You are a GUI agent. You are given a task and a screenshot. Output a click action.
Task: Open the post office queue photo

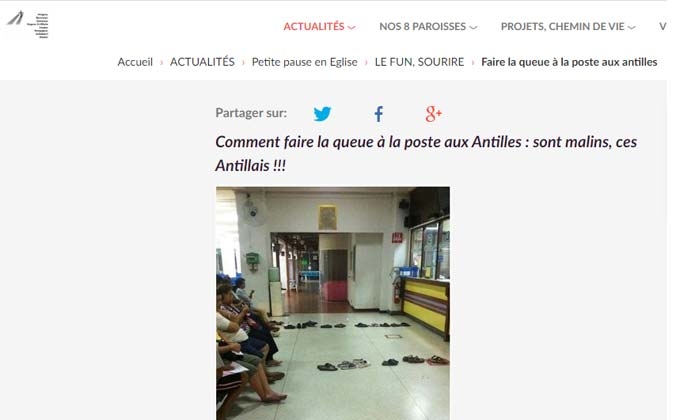[x=333, y=303]
